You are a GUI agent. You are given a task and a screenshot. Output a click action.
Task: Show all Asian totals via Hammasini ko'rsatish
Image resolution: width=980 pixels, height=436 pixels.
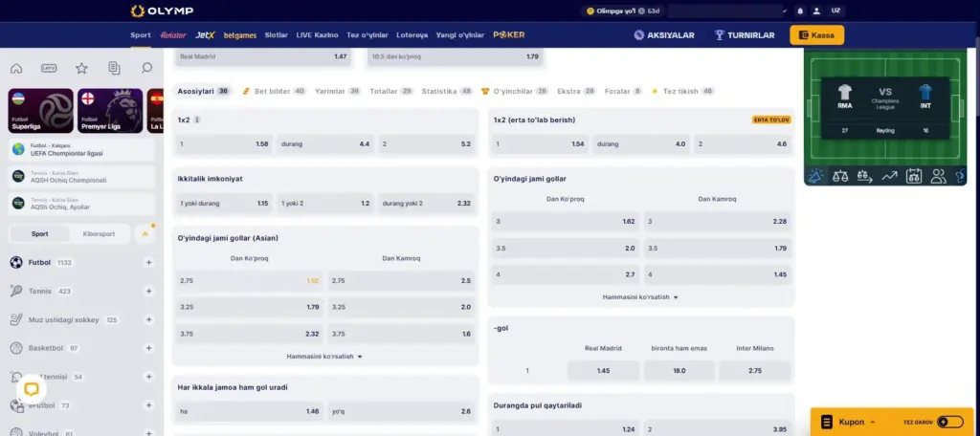point(325,357)
